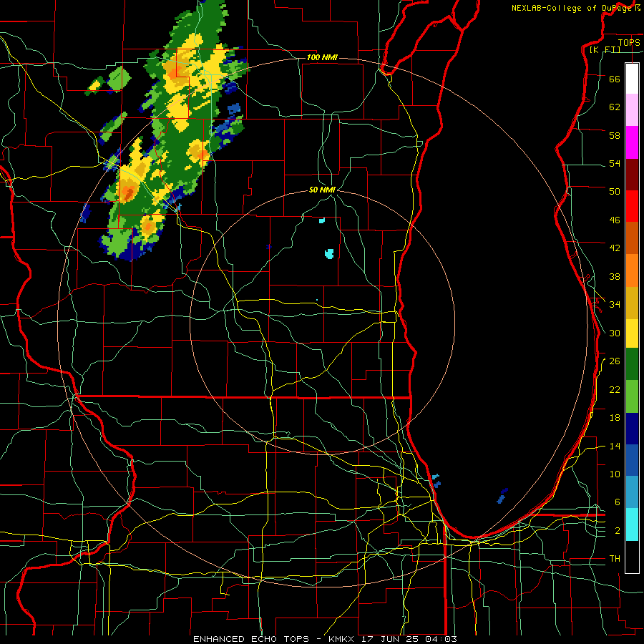Click the medium blue legend swatch
This screenshot has height=644, width=644.
(632, 460)
